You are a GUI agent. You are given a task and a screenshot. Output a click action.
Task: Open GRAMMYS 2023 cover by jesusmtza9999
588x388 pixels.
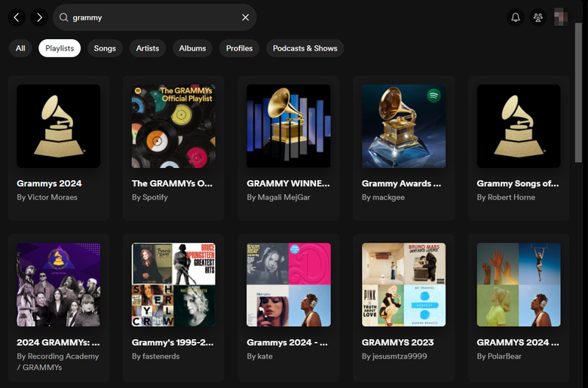click(404, 285)
